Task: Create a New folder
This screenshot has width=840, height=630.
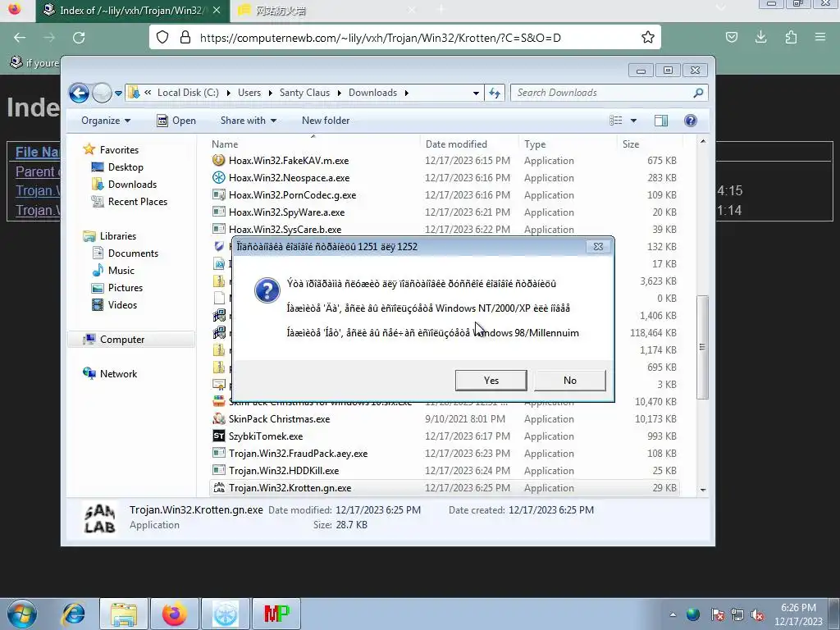Action: 325,121
